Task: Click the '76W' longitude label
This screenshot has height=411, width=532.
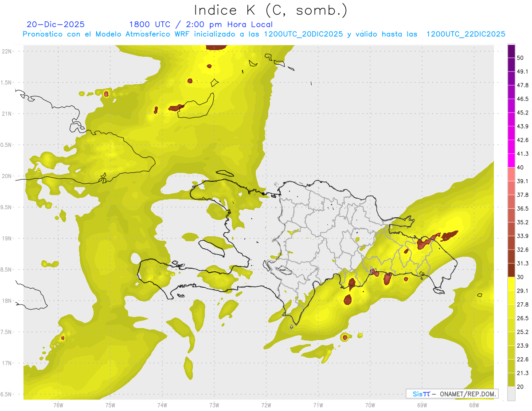Action: pos(58,405)
